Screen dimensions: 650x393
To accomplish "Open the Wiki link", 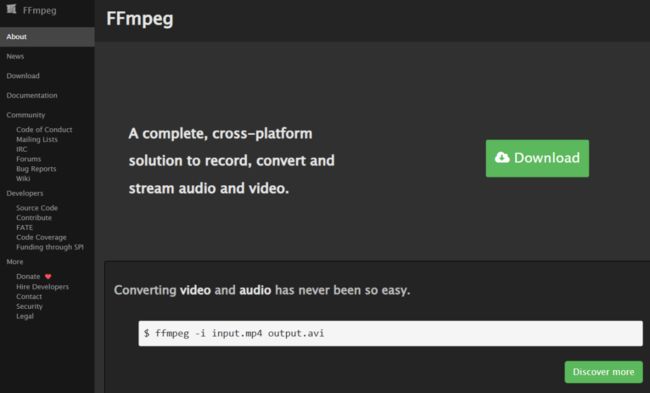I will pos(23,178).
